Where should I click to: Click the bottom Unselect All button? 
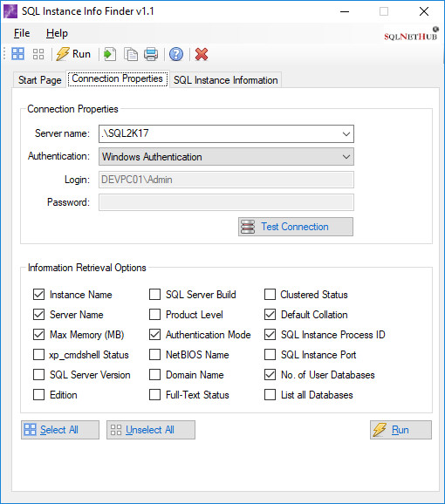151,430
